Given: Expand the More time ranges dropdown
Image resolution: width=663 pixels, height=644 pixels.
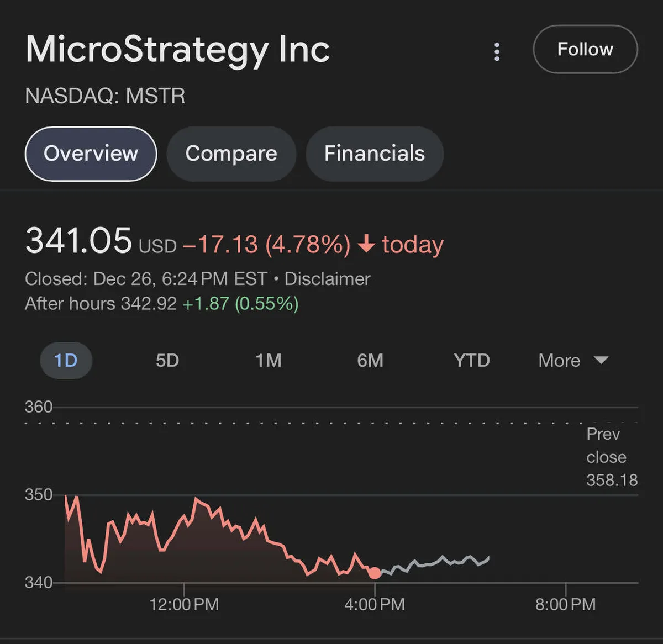Looking at the screenshot, I should (559, 361).
